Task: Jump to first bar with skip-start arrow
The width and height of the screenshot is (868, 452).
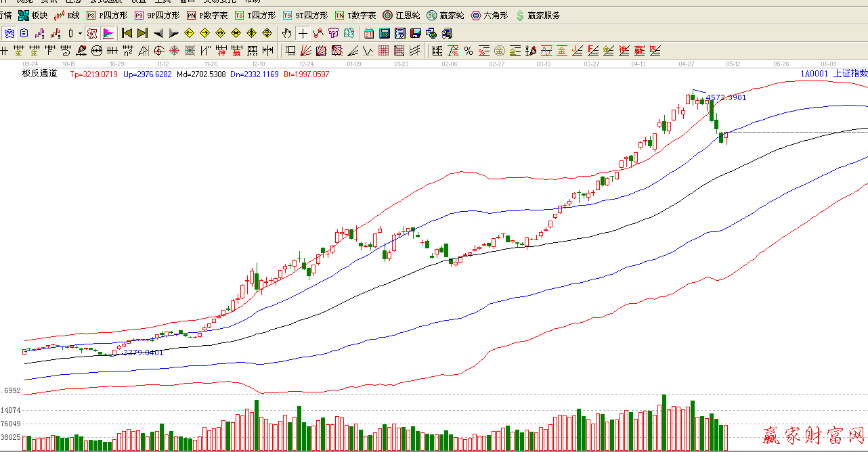Action: pyautogui.click(x=127, y=33)
